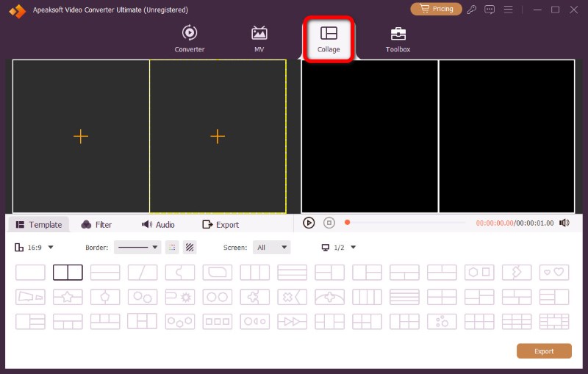Choose the three horizontal rows template
The image size is (588, 374).
point(292,273)
